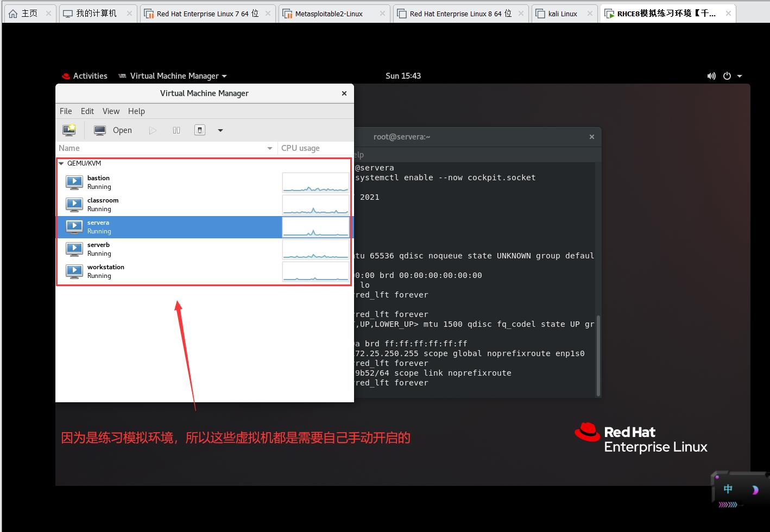Click the volume speaker icon in top bar
Image resolution: width=770 pixels, height=532 pixels.
pyautogui.click(x=711, y=76)
